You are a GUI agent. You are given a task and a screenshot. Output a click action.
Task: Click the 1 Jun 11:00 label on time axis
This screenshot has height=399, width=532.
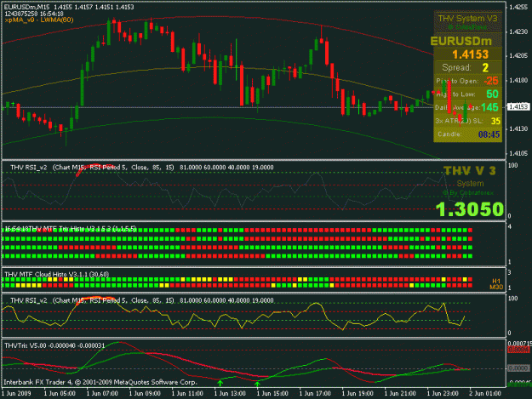click(187, 394)
